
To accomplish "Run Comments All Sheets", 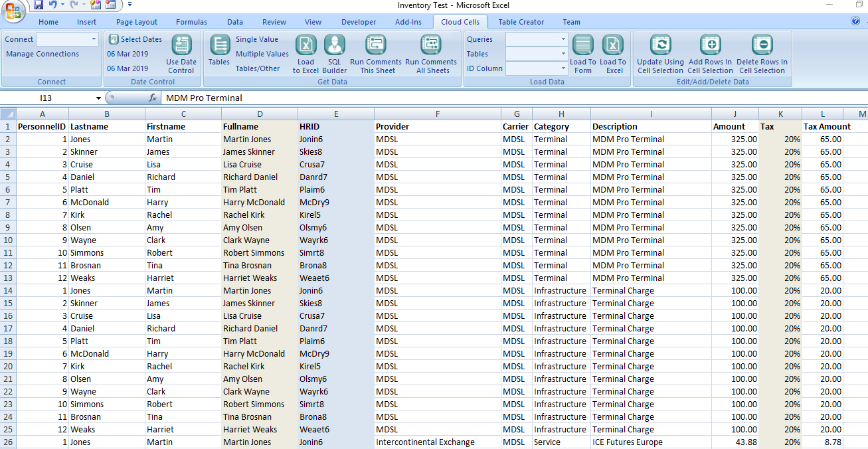I will (430, 46).
